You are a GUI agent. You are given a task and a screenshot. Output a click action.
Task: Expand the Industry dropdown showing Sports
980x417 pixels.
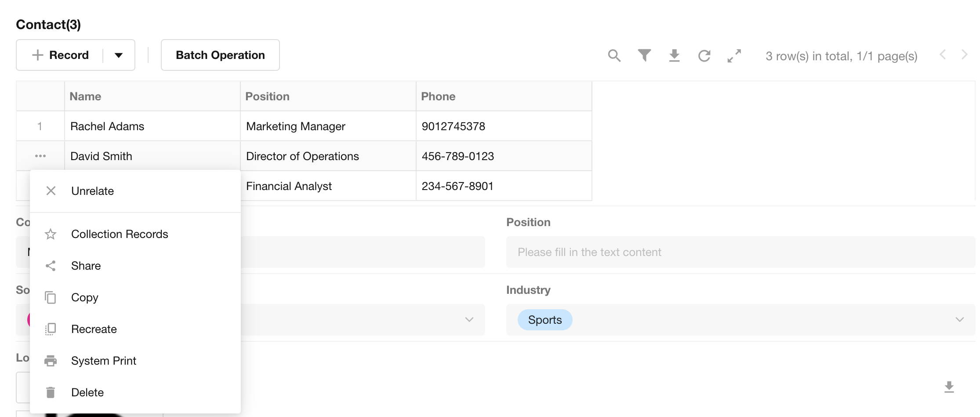click(x=959, y=320)
